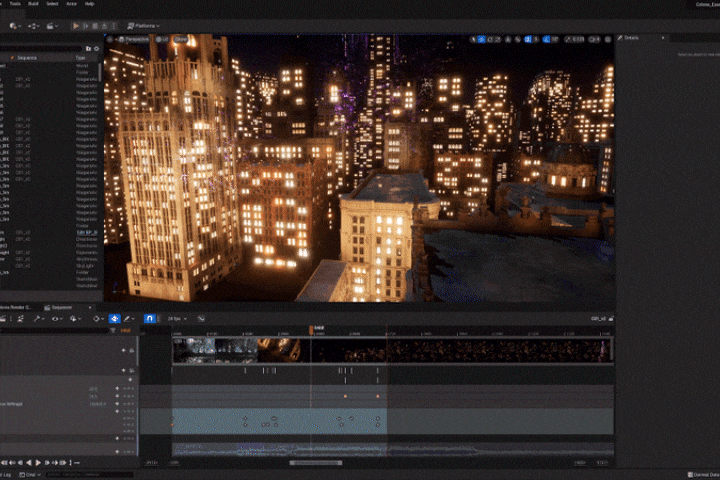The width and height of the screenshot is (720, 480).
Task: Open the viewport Lit view mode menu
Action: pyautogui.click(x=162, y=40)
